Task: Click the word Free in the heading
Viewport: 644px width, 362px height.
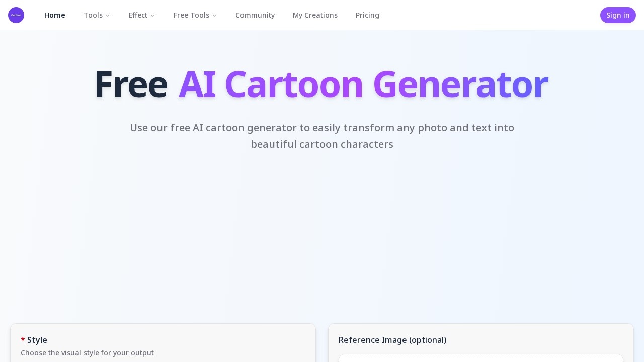Action: (x=131, y=84)
